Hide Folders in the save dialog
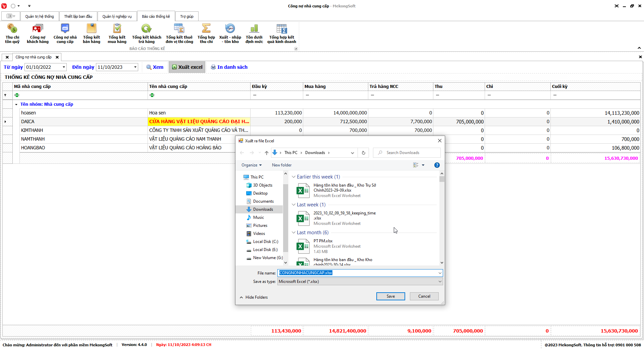The image size is (644, 349). (254, 297)
